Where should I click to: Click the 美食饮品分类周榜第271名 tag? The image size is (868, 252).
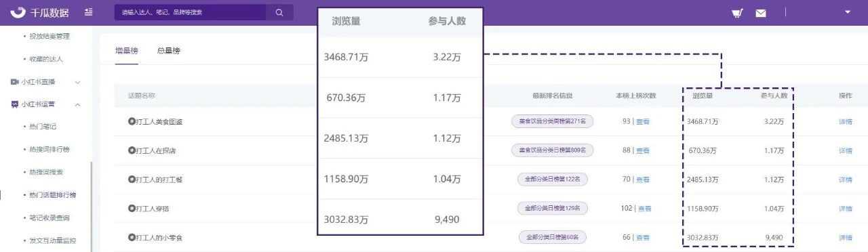pyautogui.click(x=552, y=121)
